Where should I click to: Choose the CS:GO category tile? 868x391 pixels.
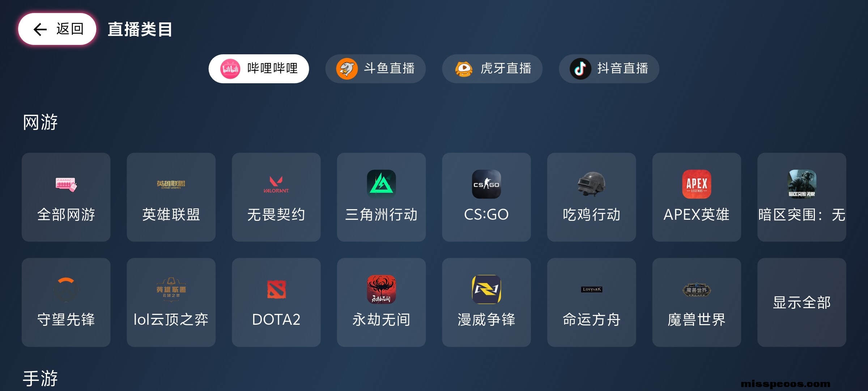pyautogui.click(x=486, y=197)
